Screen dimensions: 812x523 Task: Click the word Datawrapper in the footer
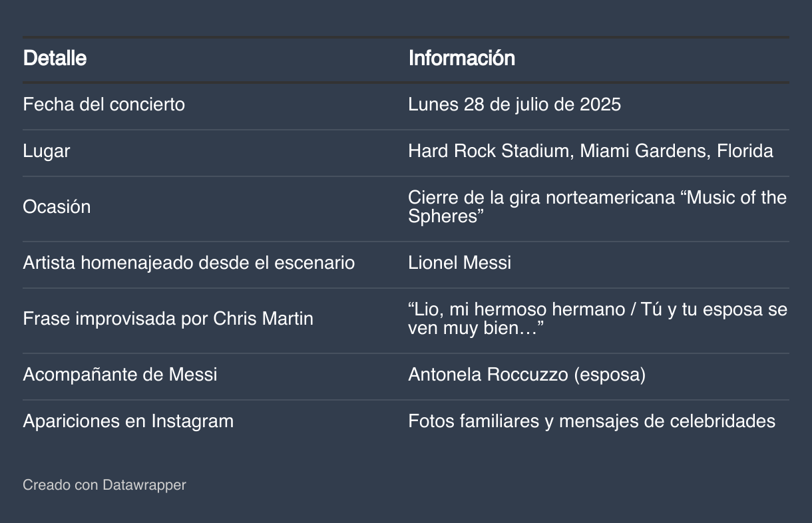click(144, 485)
